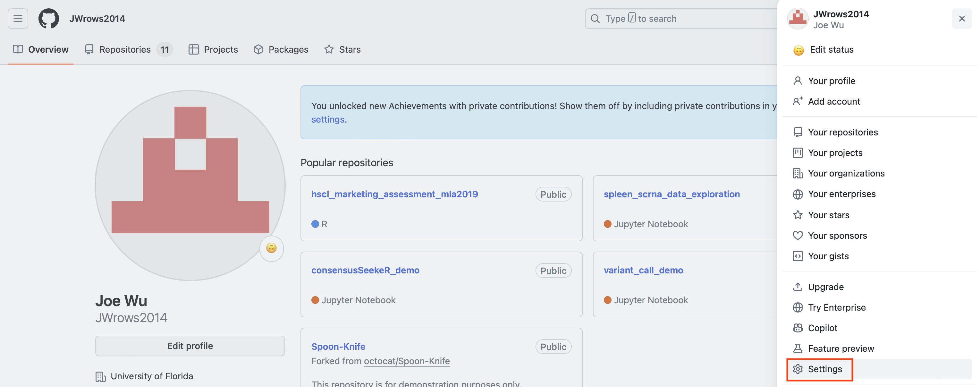
Task: Click the Edit profile button
Action: pos(190,346)
